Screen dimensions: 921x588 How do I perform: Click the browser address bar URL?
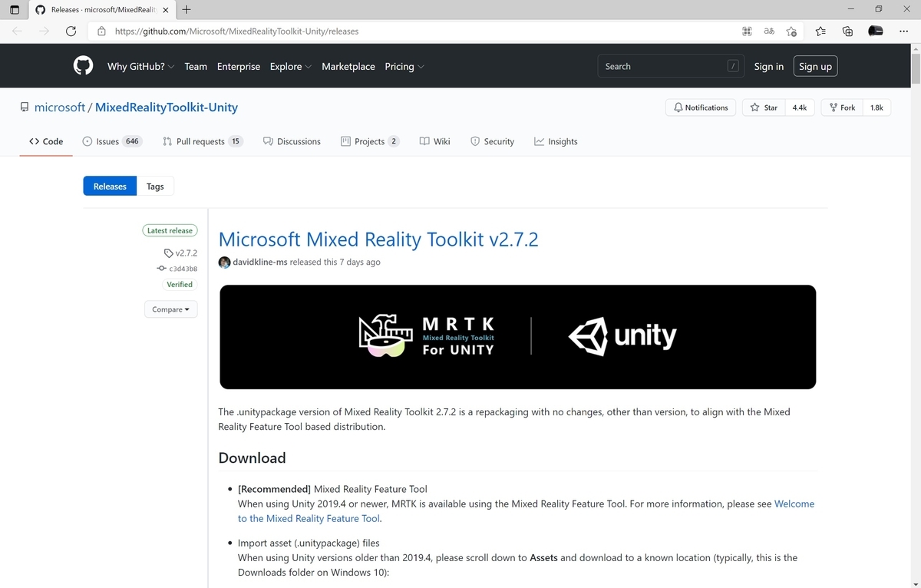[236, 31]
